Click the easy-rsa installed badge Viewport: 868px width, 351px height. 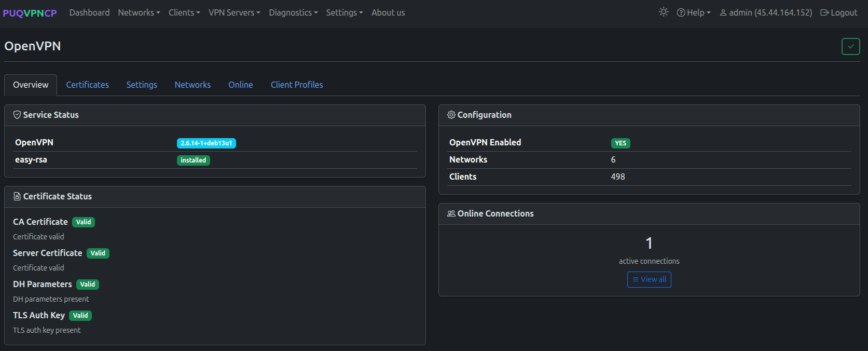click(194, 160)
